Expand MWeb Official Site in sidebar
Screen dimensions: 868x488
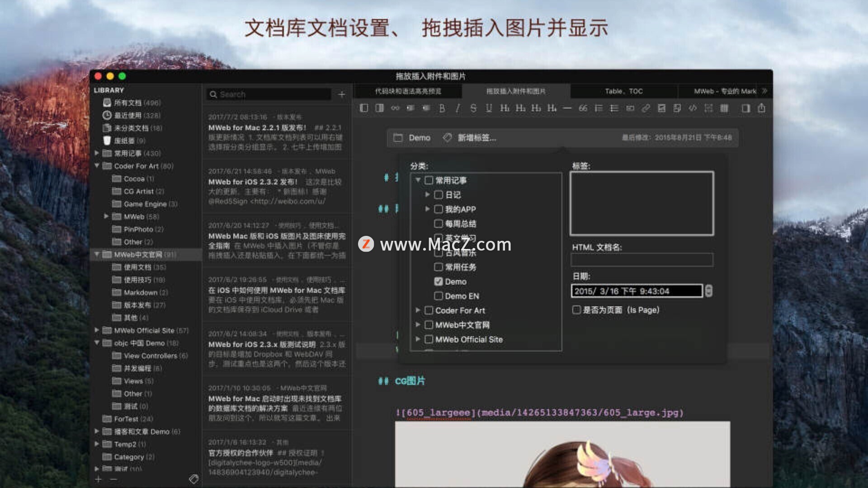97,330
